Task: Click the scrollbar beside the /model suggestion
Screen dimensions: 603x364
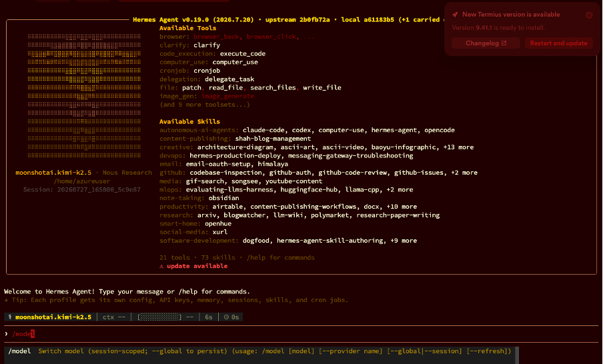Action: [517, 355]
